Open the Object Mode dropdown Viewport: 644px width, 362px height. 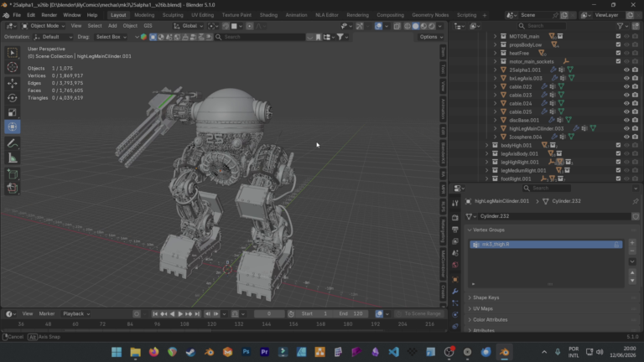click(43, 26)
